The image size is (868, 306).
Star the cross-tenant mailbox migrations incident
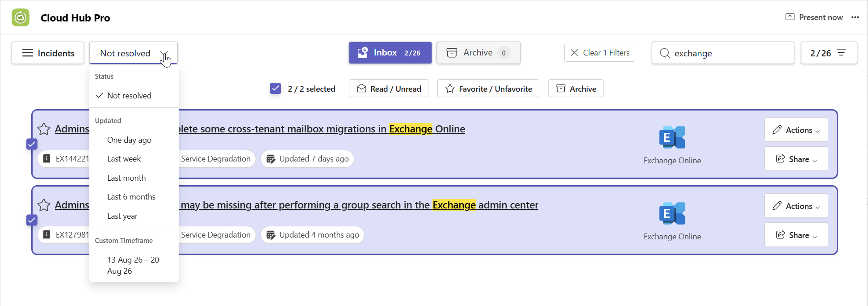click(x=44, y=129)
